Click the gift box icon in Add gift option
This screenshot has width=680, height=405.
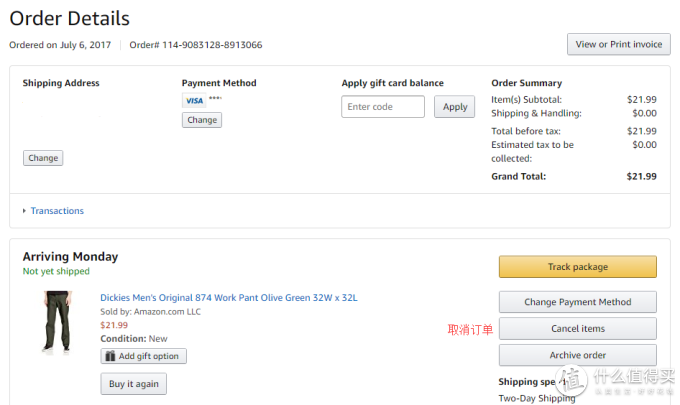click(x=110, y=356)
